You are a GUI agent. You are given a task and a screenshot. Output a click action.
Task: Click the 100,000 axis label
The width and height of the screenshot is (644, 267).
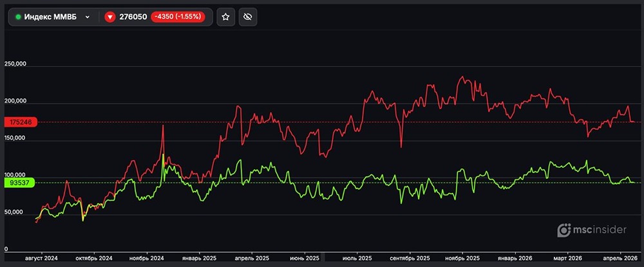tap(17, 175)
